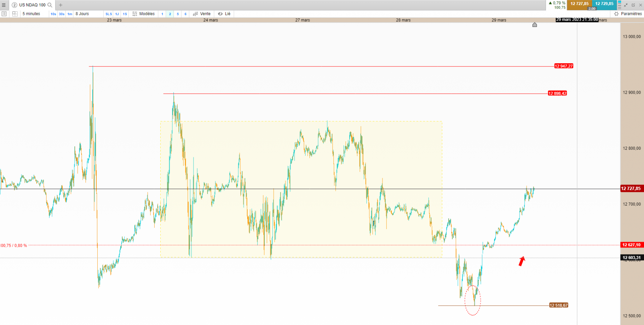Open the Modèles templates menu
Image resolution: width=644 pixels, height=325 pixels.
tap(143, 14)
